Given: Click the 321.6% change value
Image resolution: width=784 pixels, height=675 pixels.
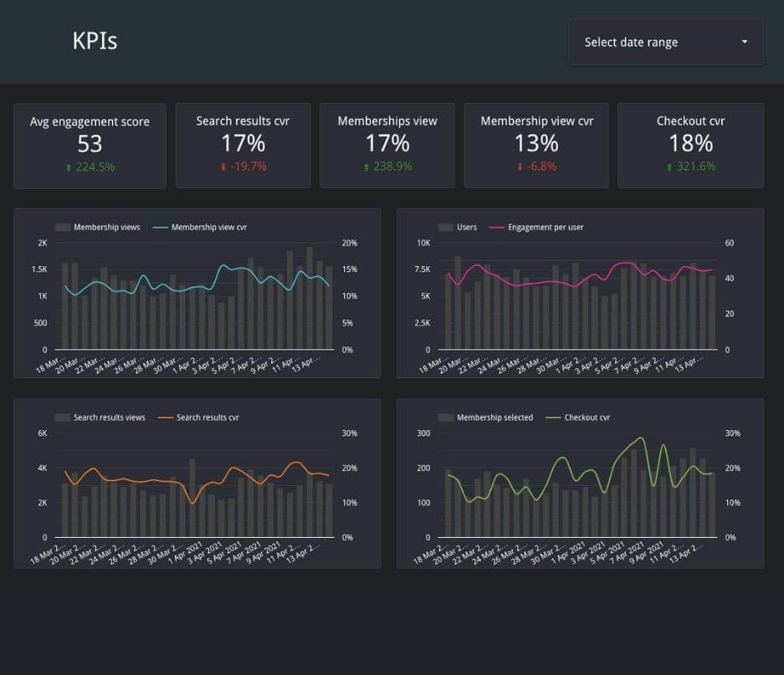Looking at the screenshot, I should [x=696, y=166].
